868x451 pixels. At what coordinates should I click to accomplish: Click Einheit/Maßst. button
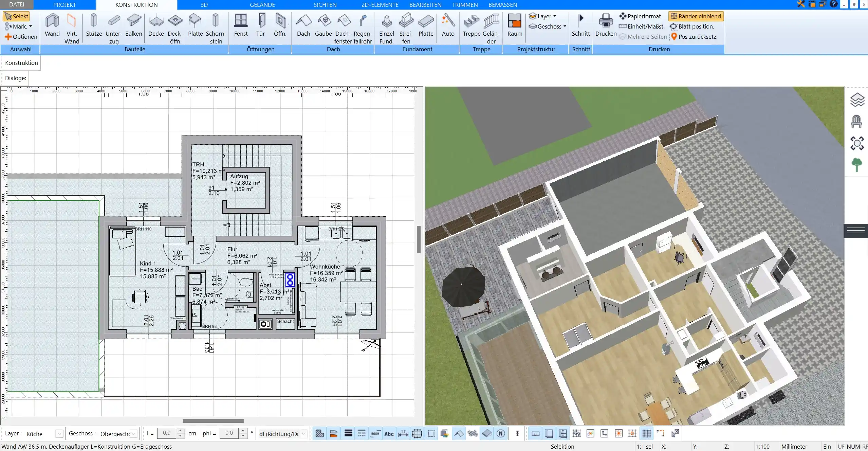coord(642,26)
